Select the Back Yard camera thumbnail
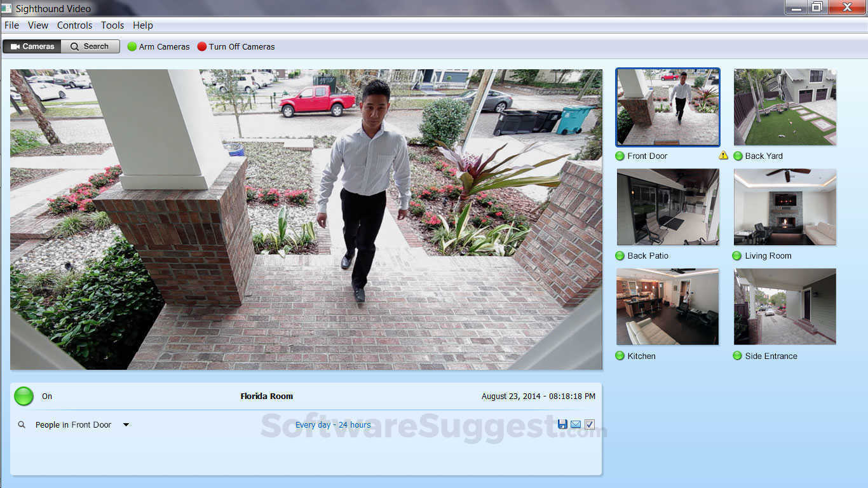 click(x=784, y=107)
